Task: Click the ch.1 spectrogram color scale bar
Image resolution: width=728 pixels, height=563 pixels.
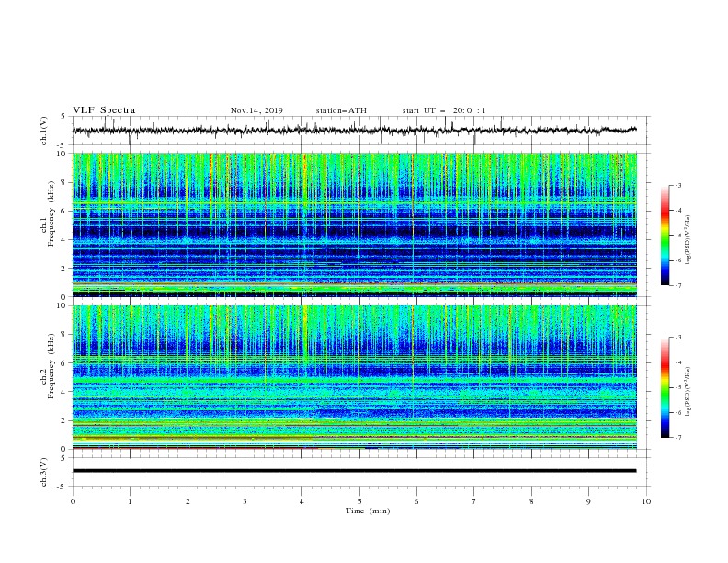Action: [x=665, y=236]
